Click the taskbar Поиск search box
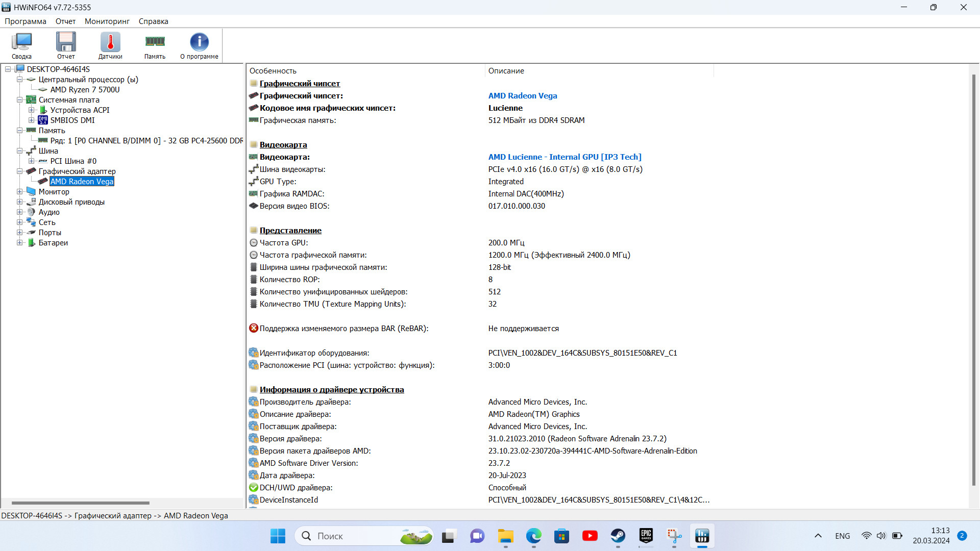980x551 pixels. [x=364, y=536]
